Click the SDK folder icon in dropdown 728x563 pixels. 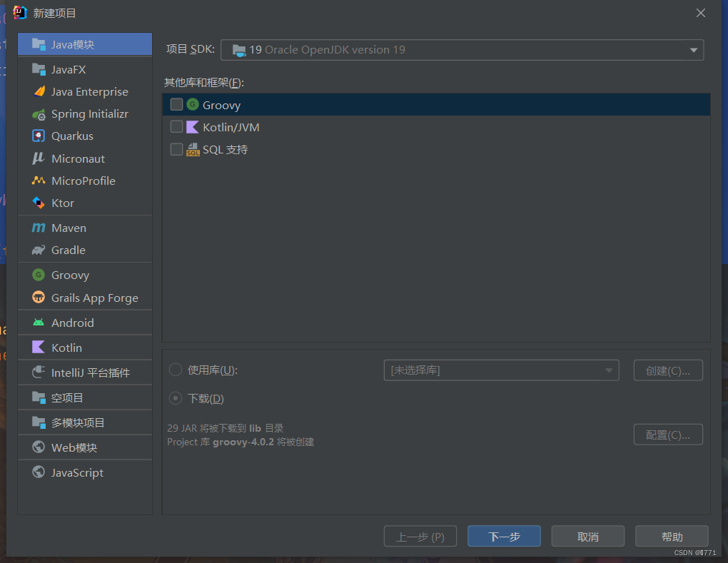coord(239,50)
